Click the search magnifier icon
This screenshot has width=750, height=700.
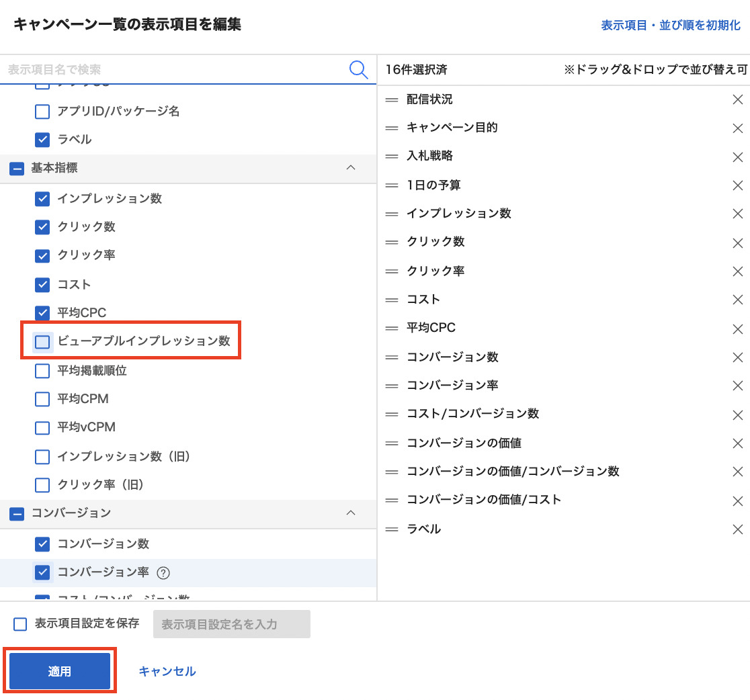(359, 70)
